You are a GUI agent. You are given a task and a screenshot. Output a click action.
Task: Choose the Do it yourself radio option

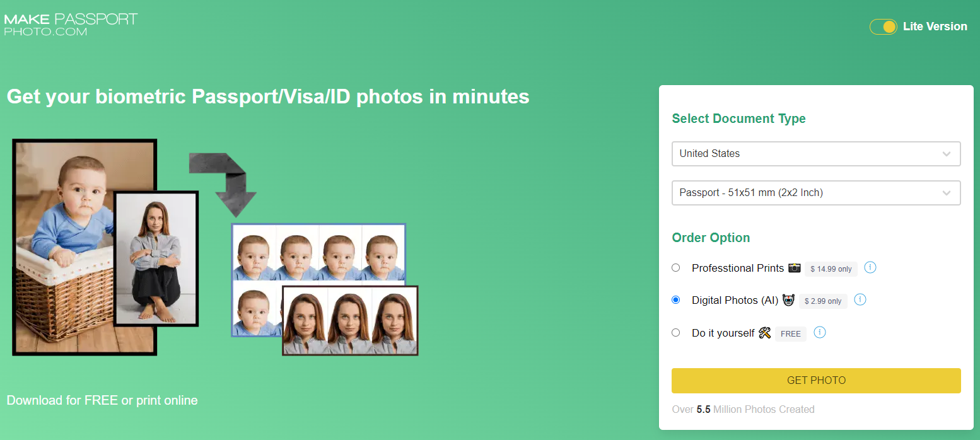point(676,333)
